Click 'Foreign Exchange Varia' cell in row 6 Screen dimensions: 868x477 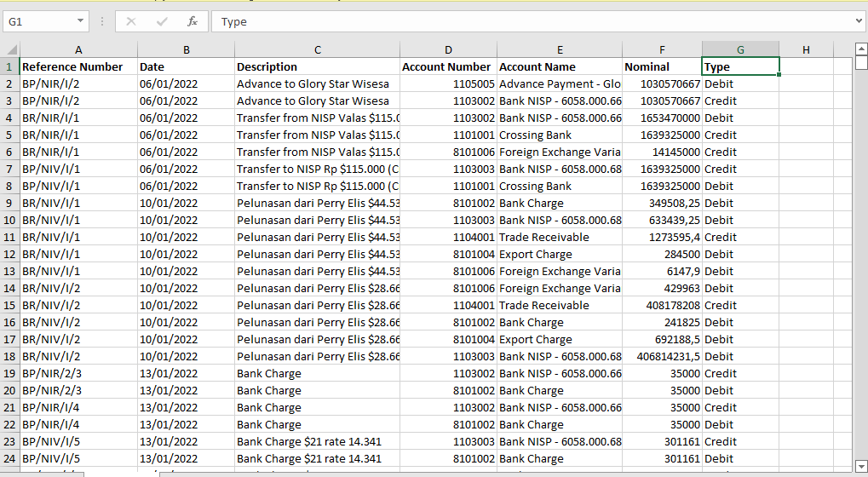click(560, 152)
